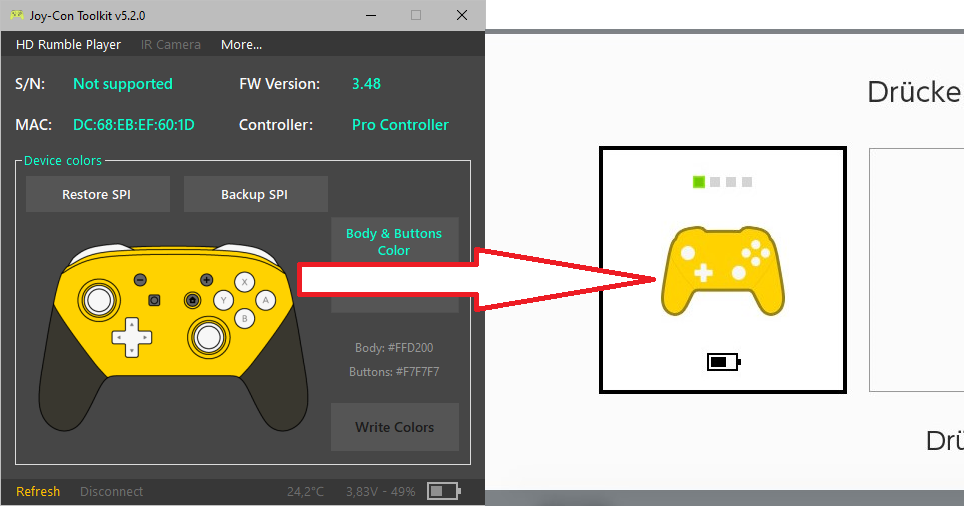Viewport: 964px width, 506px height.
Task: Click the battery indicator in the Toolkit status bar
Action: click(444, 491)
